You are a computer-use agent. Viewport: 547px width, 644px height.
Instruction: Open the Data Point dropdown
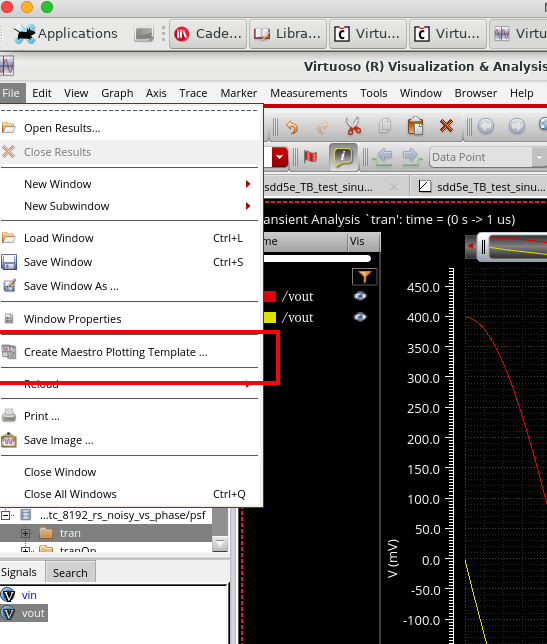click(x=539, y=157)
